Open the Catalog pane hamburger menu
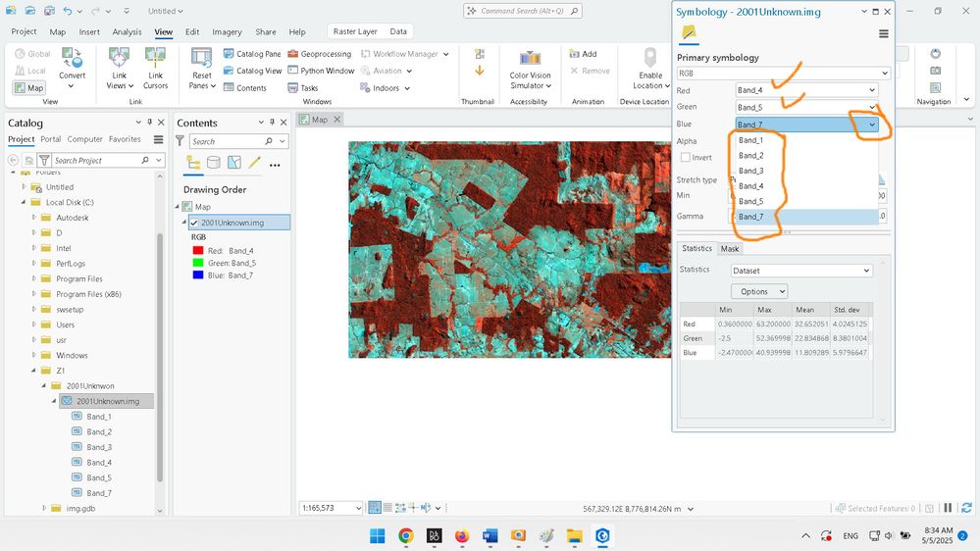The width and height of the screenshot is (980, 551). tap(159, 139)
